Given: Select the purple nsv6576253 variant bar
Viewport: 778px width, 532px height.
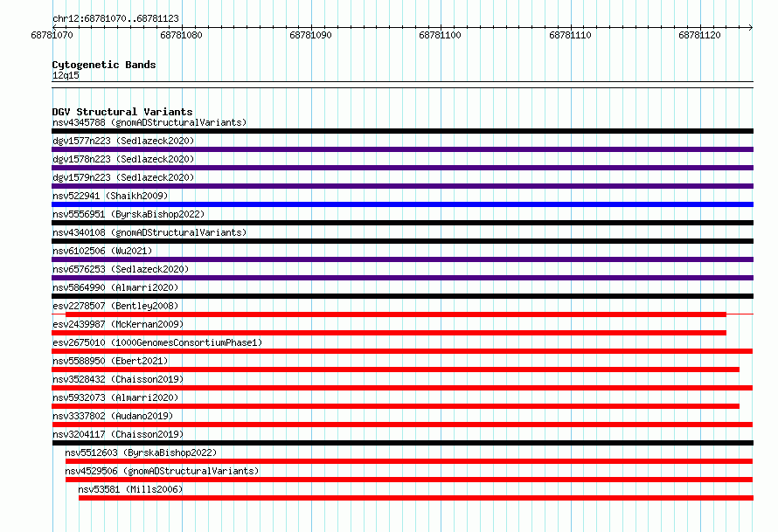Looking at the screenshot, I should click(402, 278).
